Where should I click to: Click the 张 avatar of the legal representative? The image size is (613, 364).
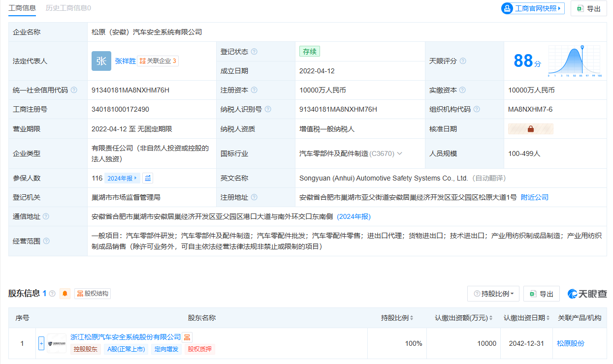click(x=101, y=61)
